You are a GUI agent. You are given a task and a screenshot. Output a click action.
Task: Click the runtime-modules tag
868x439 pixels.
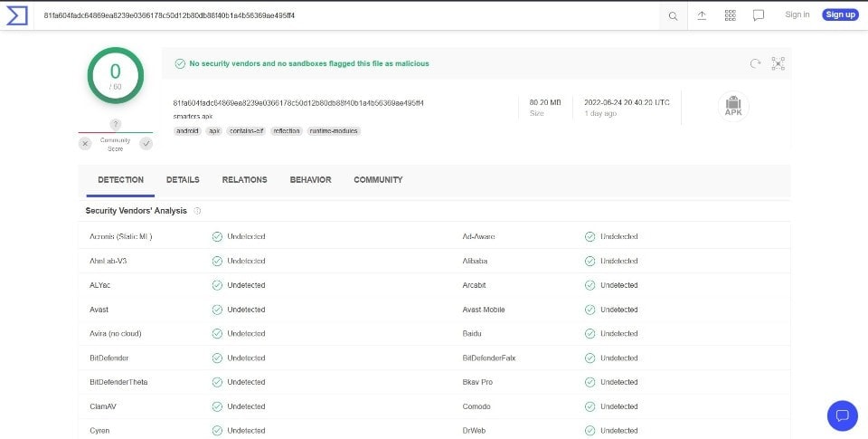tap(334, 131)
